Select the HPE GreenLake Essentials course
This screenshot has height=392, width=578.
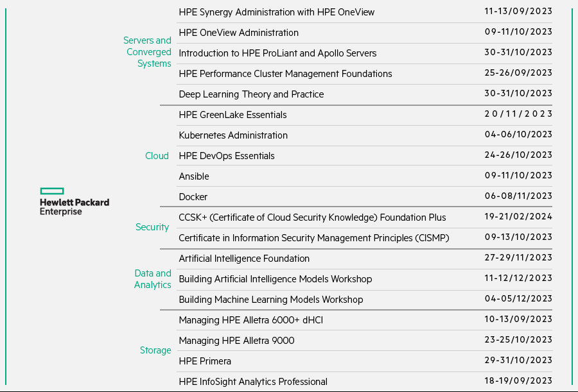pos(232,115)
